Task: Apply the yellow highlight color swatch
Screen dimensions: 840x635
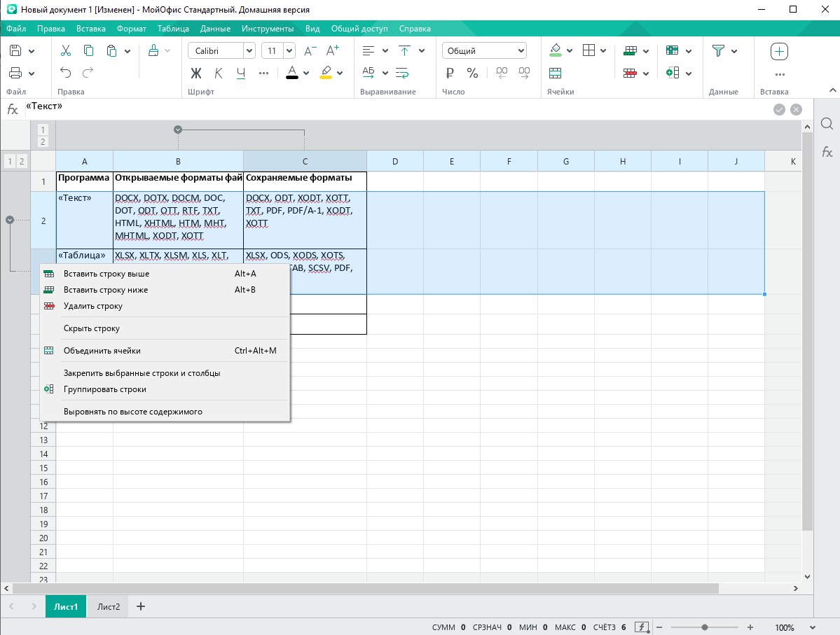Action: 325,73
